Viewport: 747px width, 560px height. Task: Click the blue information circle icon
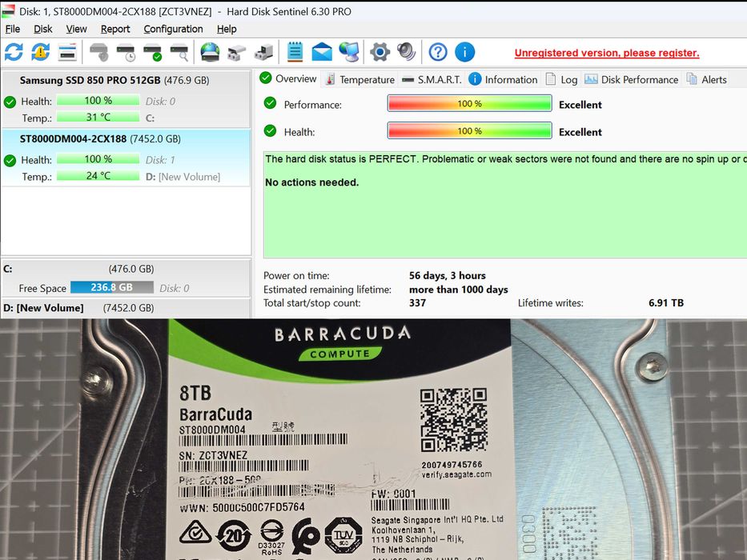[464, 52]
